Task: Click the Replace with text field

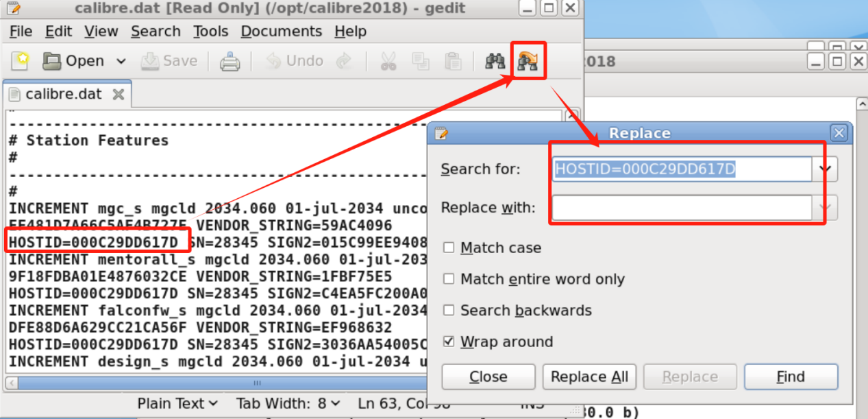Action: click(x=682, y=207)
